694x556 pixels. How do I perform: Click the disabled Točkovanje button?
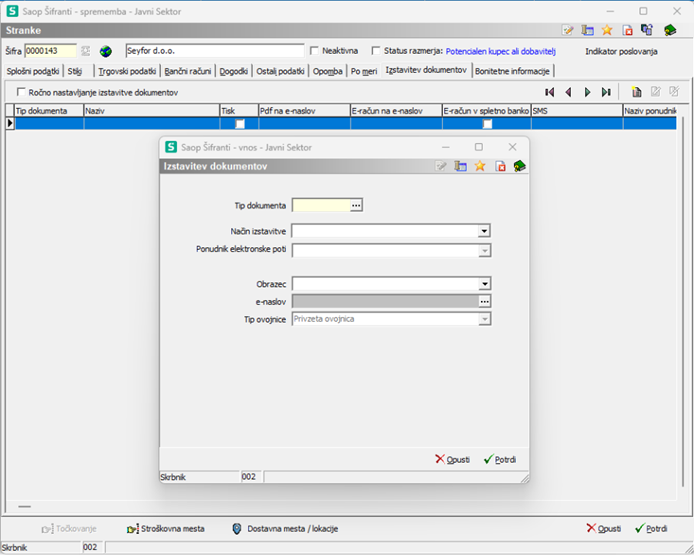tap(69, 529)
